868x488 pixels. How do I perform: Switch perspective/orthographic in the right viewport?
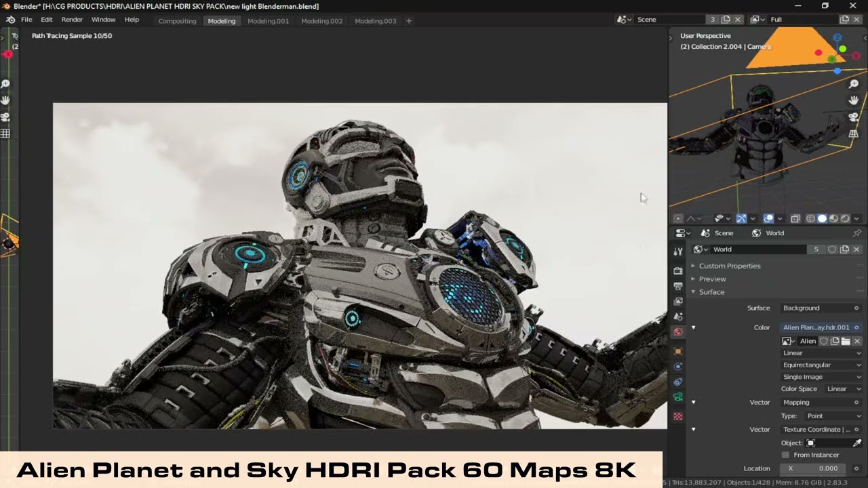pos(854,134)
